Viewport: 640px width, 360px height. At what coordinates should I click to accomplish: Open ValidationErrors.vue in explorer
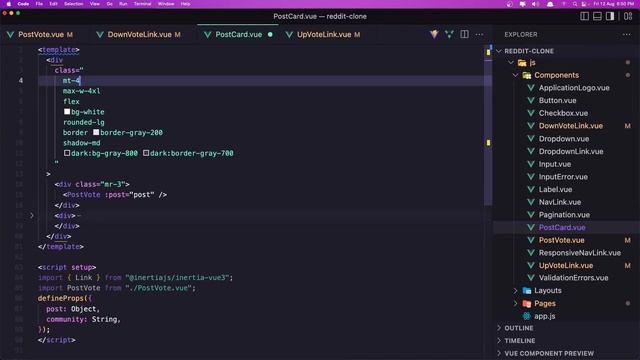click(x=573, y=278)
